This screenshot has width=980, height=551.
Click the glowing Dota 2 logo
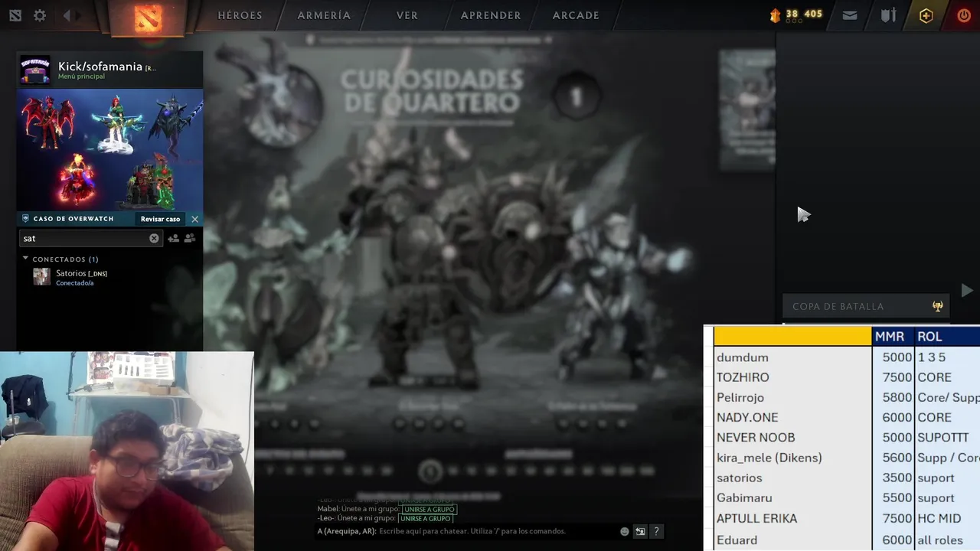coord(148,18)
